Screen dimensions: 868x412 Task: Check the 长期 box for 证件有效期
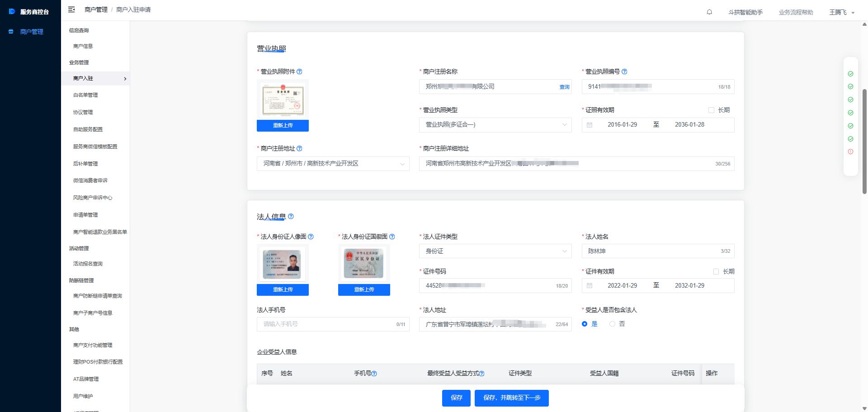pos(716,271)
